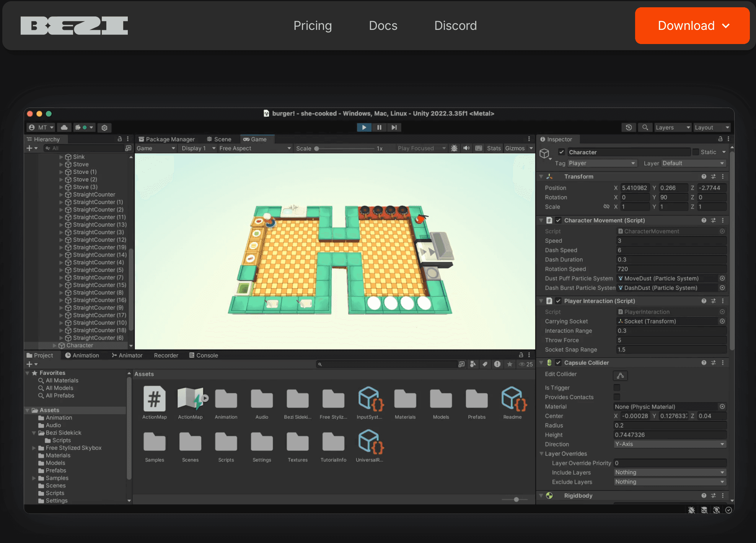Enable the Is Trigger checkbox
Viewport: 756px width, 543px height.
pos(617,388)
